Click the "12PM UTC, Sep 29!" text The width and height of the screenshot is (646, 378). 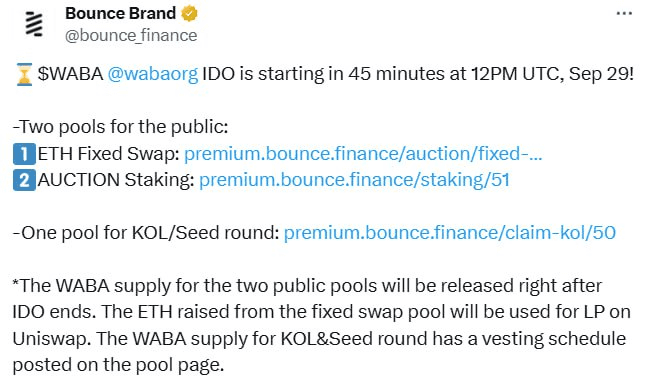click(552, 74)
